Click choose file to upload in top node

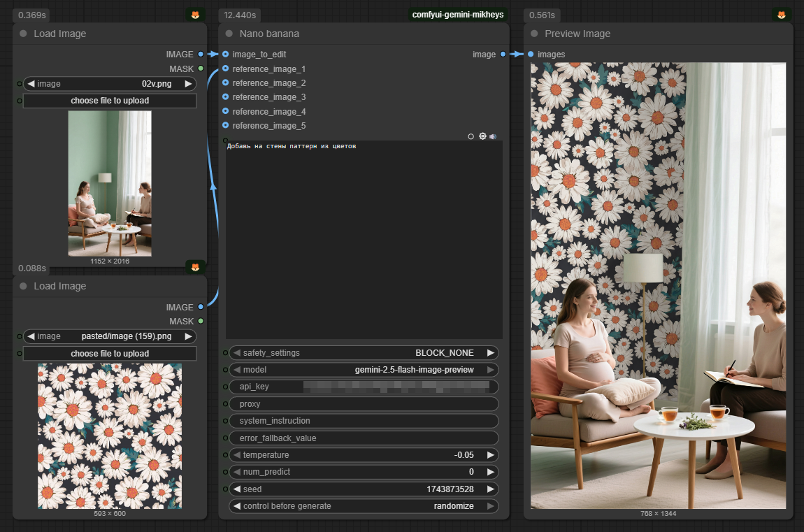pyautogui.click(x=110, y=101)
